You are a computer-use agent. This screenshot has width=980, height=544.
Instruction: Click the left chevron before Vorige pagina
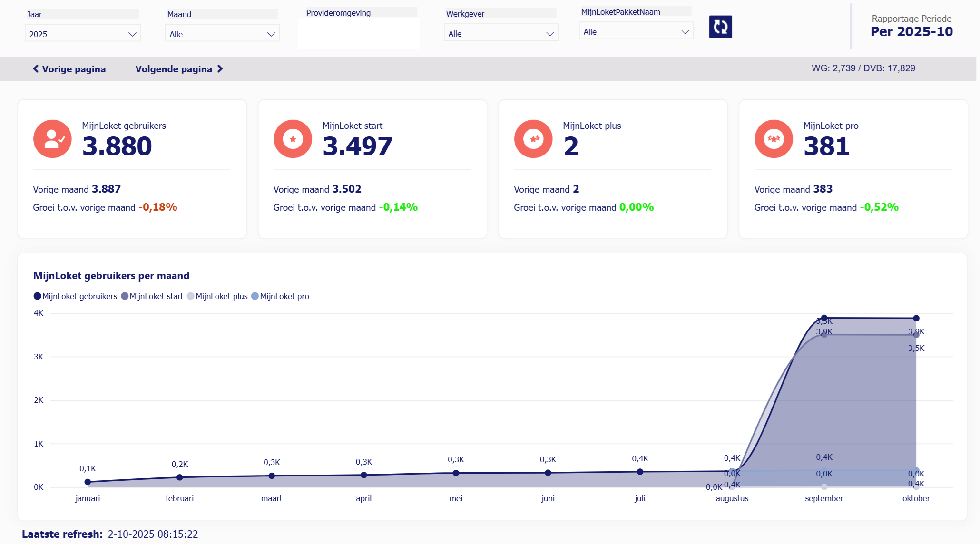point(36,69)
